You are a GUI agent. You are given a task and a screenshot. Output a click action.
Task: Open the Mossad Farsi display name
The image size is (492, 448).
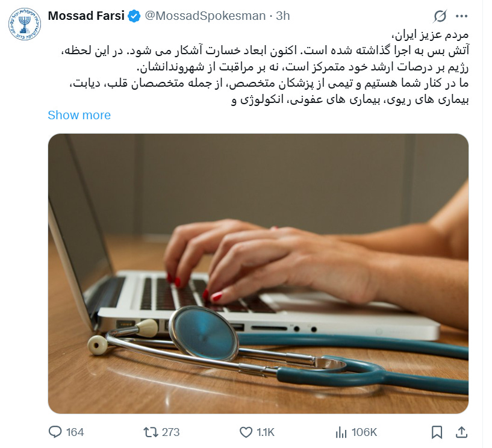coord(86,16)
